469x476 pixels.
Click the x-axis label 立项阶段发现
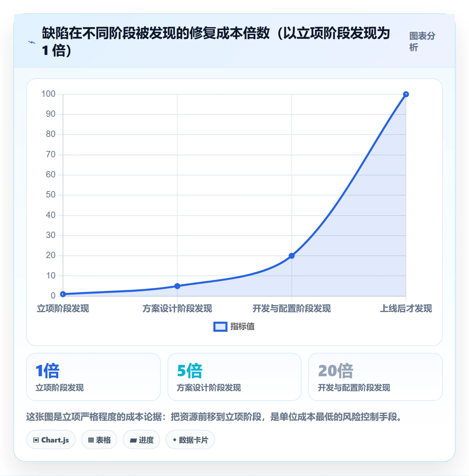pyautogui.click(x=63, y=308)
